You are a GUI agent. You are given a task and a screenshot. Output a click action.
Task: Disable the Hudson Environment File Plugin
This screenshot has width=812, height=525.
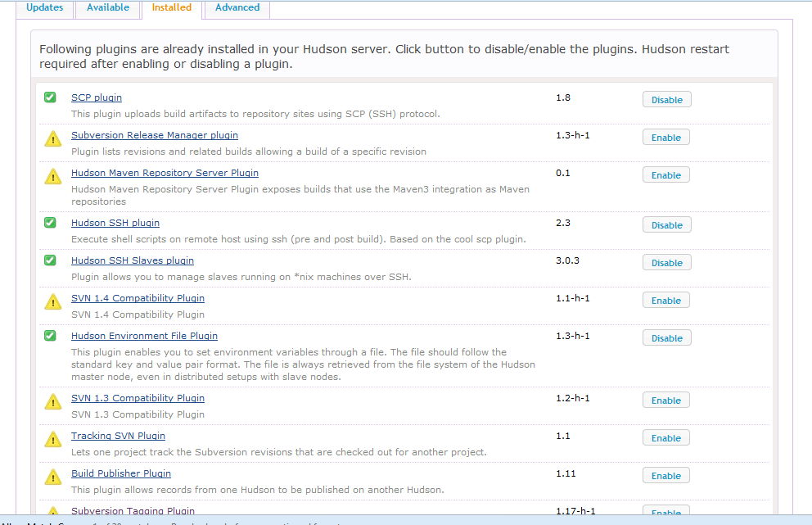click(x=666, y=338)
